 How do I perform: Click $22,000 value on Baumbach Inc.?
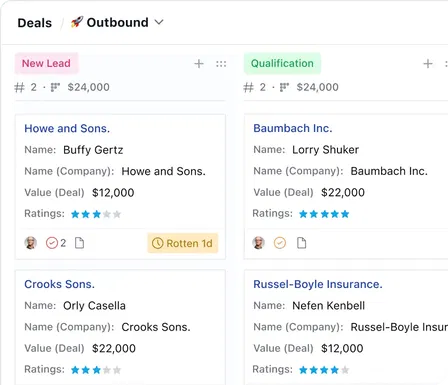(x=343, y=192)
